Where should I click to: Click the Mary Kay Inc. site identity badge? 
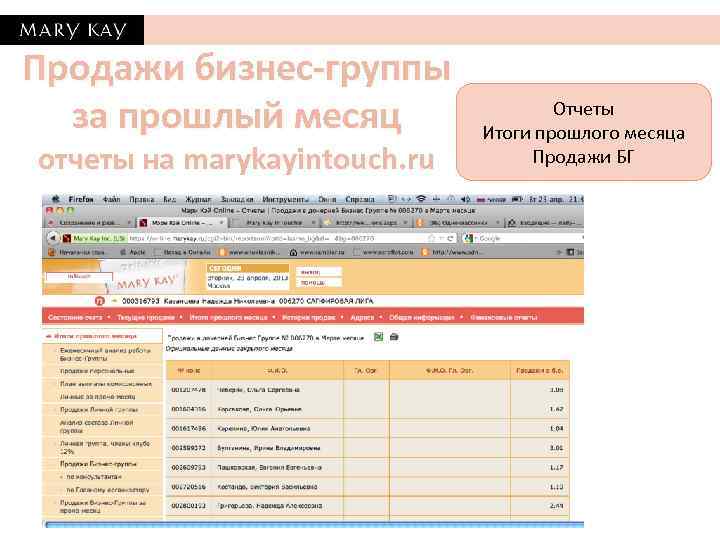click(94, 238)
